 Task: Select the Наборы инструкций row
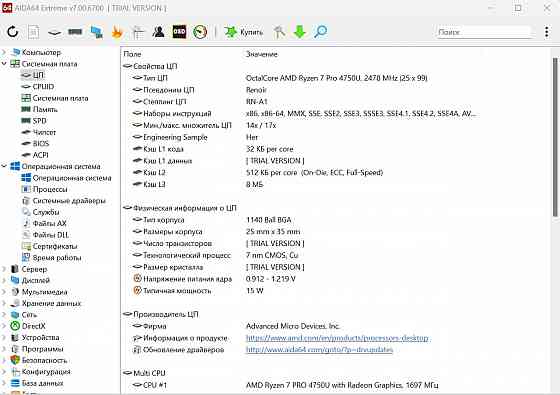[x=336, y=114]
